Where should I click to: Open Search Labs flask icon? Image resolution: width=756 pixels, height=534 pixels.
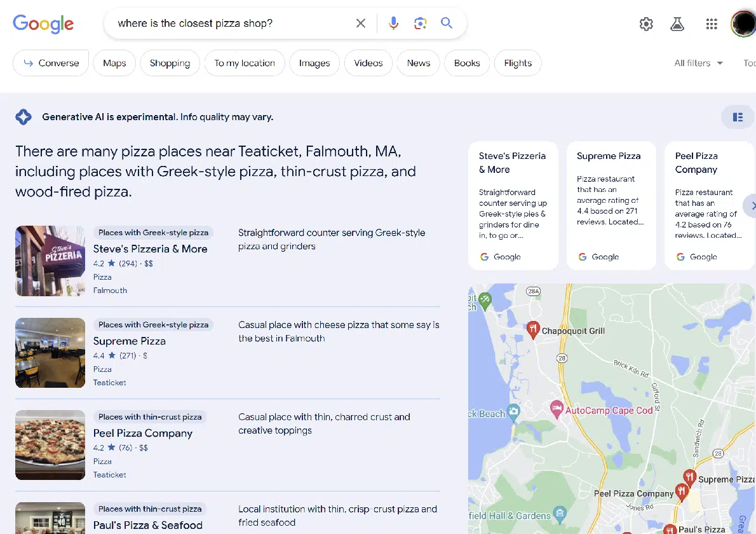pos(677,24)
